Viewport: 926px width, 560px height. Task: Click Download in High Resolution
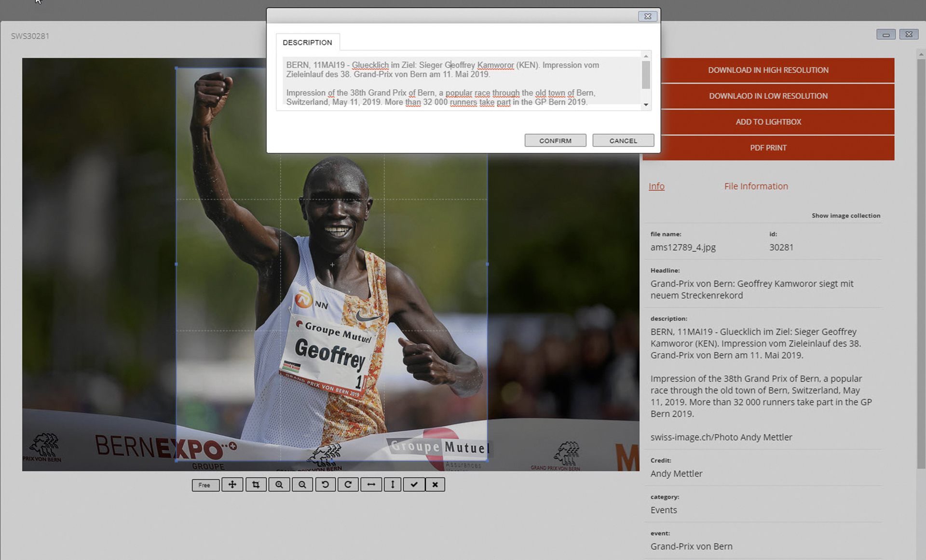tap(768, 70)
